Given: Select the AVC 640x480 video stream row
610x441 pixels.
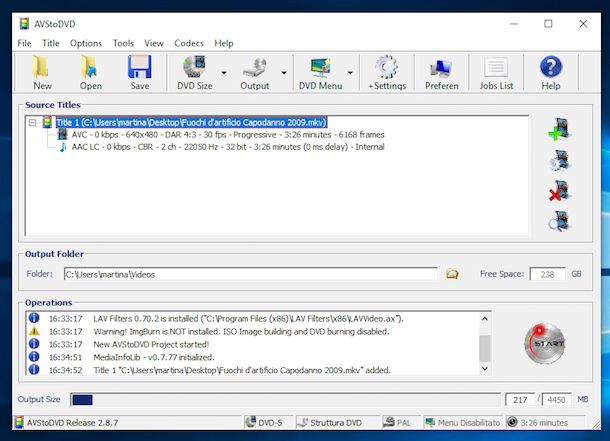Looking at the screenshot, I should click(228, 135).
